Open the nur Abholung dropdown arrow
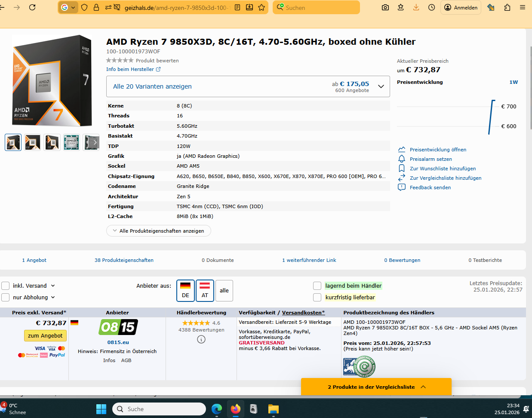 tap(53, 297)
